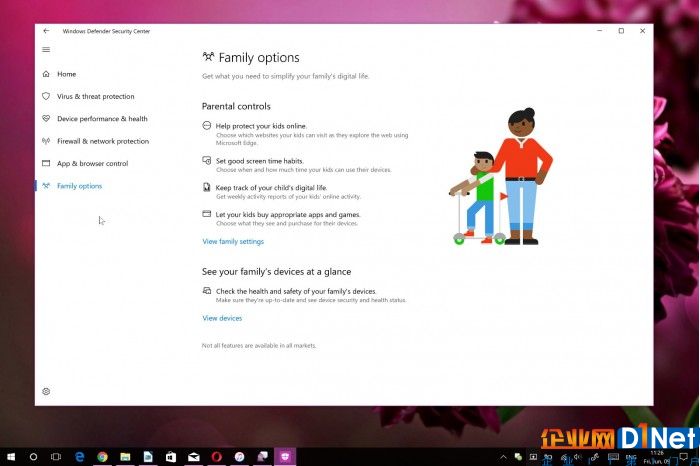Screen dimensions: 700x466
Task: Click the screen time habits icon
Action: click(x=206, y=160)
